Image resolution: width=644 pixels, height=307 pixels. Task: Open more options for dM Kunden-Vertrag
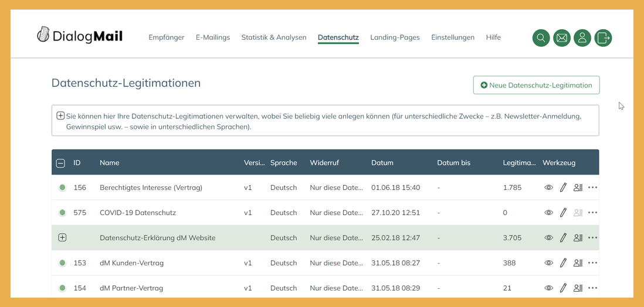[x=592, y=262]
